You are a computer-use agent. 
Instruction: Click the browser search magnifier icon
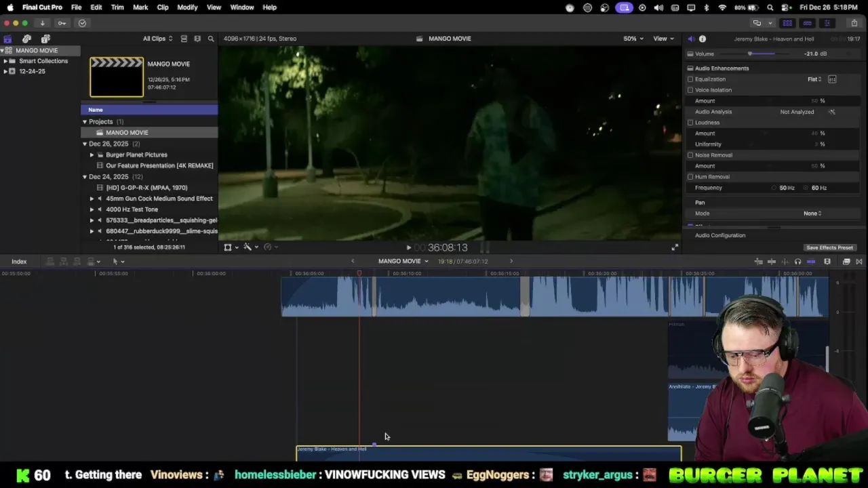tap(211, 39)
